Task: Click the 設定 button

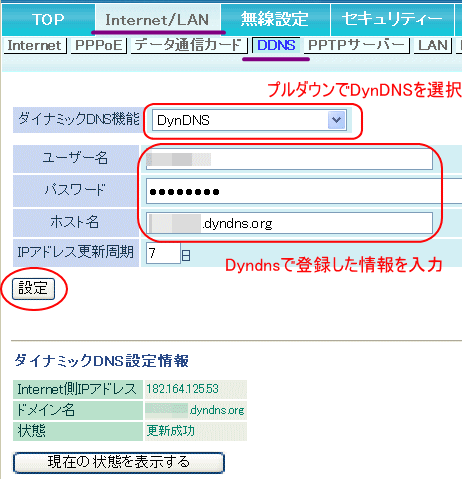Action: 33,289
